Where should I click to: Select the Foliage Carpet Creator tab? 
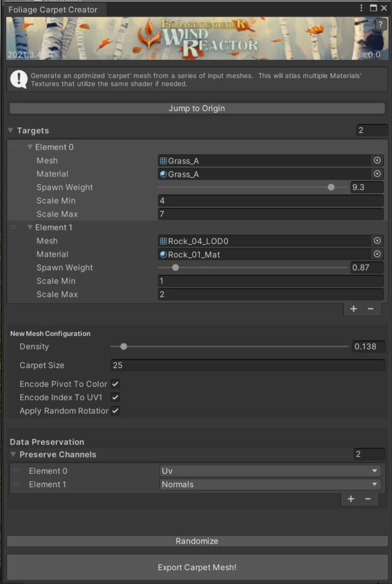coord(52,10)
